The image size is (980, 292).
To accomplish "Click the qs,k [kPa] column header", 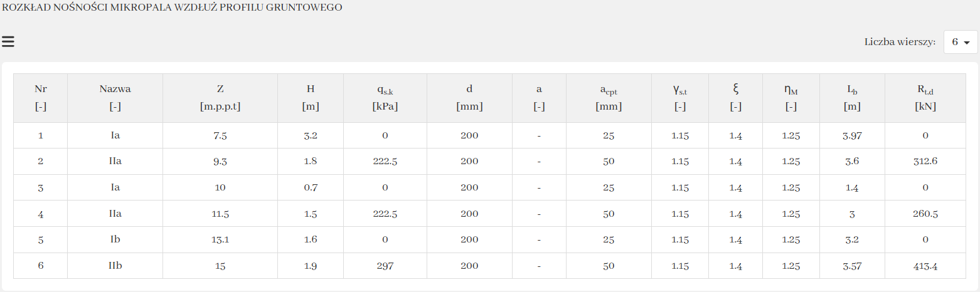I will pos(385,98).
